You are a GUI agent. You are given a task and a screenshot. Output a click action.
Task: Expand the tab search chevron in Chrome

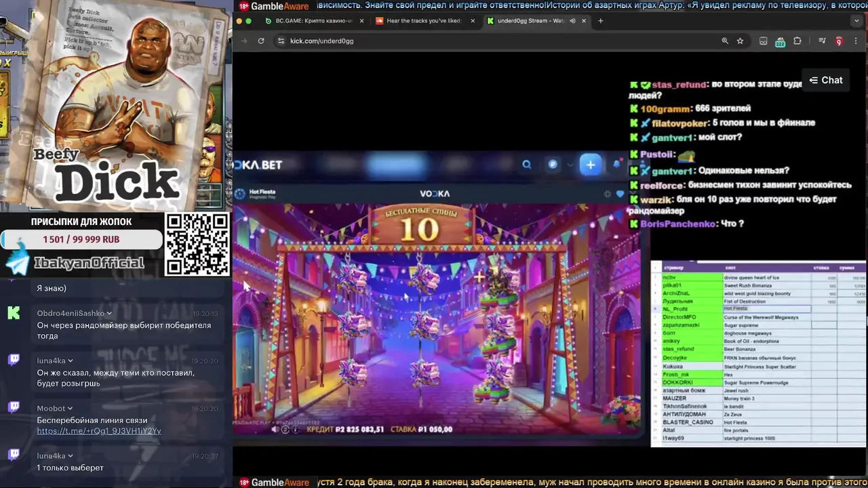[855, 21]
